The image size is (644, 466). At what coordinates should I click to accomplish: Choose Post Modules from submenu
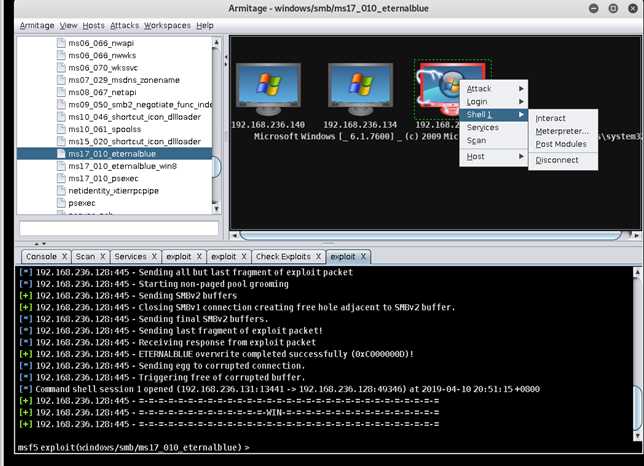click(563, 144)
